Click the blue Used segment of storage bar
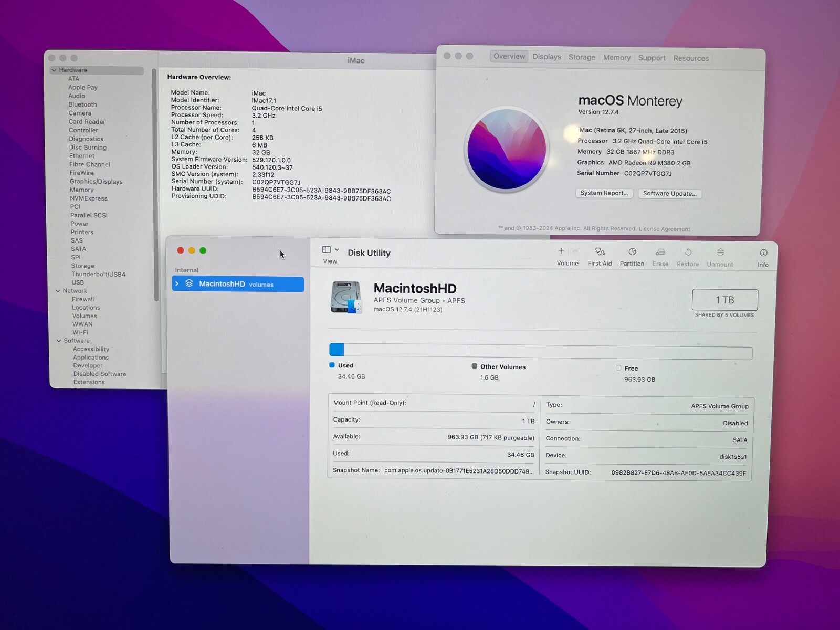The width and height of the screenshot is (840, 630). (x=337, y=350)
